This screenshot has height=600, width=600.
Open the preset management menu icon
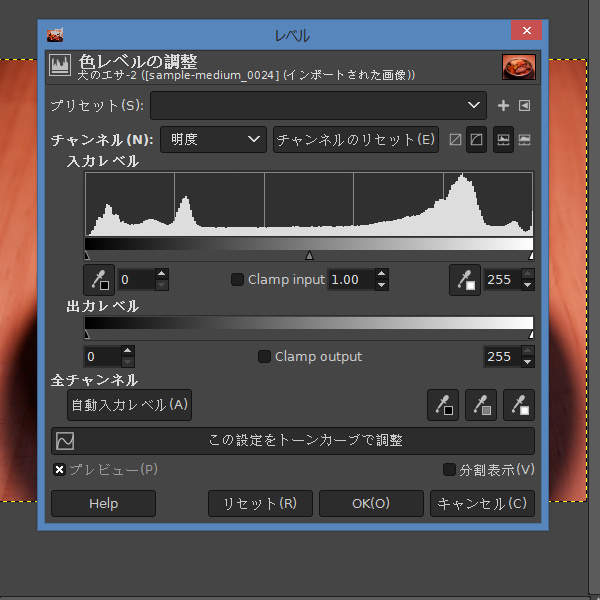(x=524, y=105)
